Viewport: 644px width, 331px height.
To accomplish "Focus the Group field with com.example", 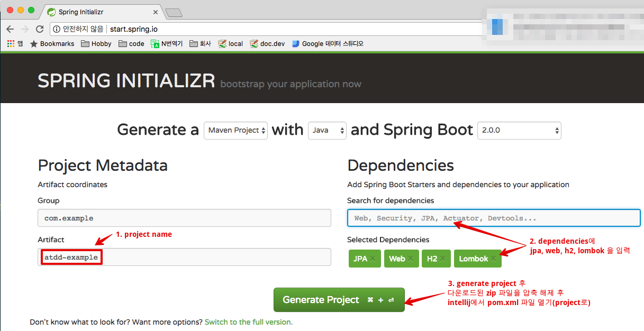I will point(184,218).
